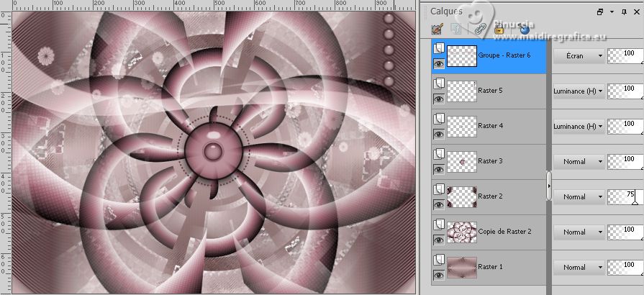Click the central sphere in the canvas

(212, 151)
